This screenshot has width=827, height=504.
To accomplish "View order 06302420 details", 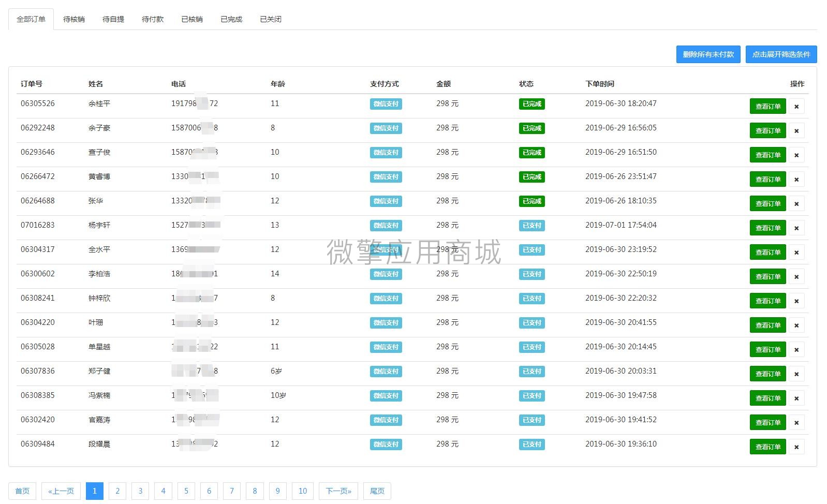I will click(x=768, y=422).
